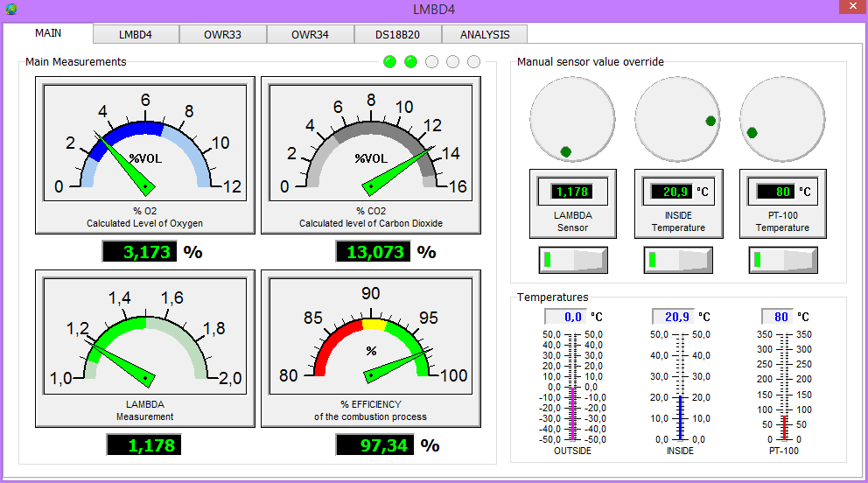Toggle the PT-100 temperature override switch
Image resolution: width=868 pixels, height=483 pixels.
(x=783, y=260)
